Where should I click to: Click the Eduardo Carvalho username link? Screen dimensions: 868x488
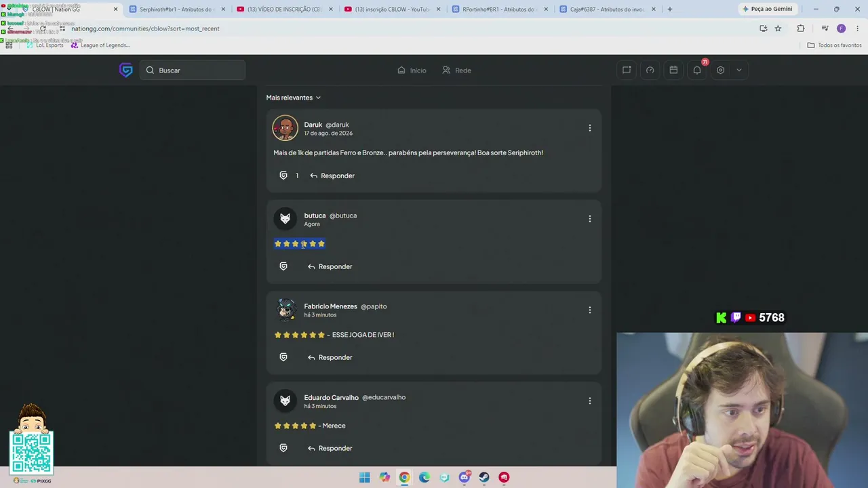331,397
